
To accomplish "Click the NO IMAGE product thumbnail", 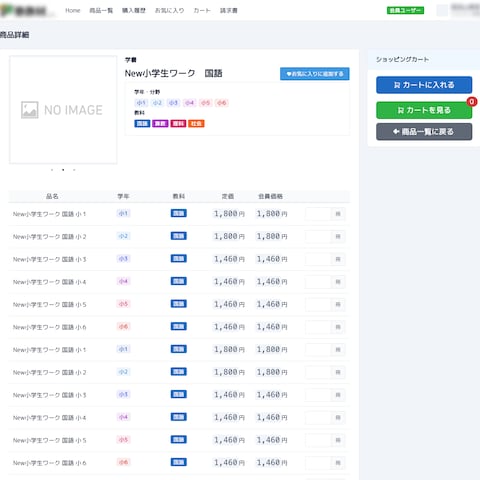I will 63,110.
